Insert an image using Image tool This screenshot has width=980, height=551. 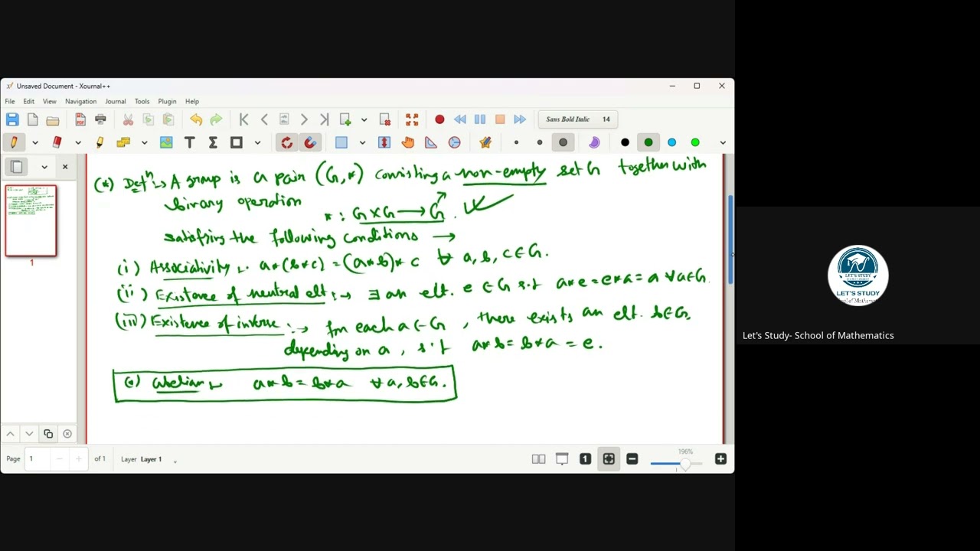166,142
